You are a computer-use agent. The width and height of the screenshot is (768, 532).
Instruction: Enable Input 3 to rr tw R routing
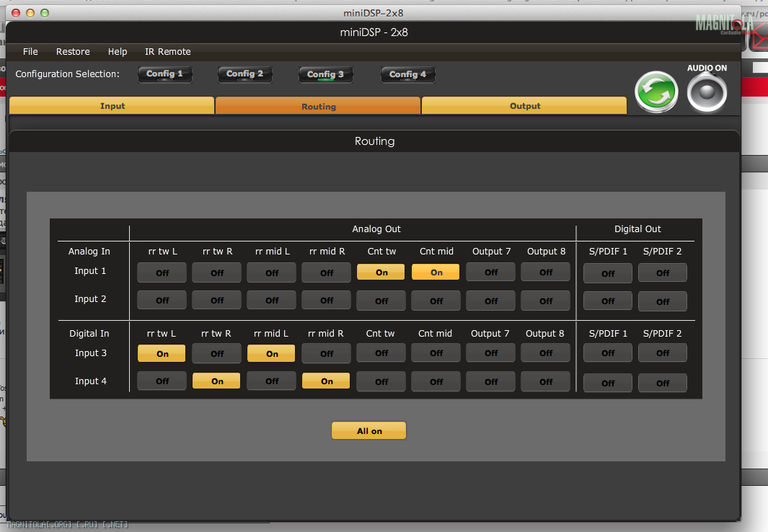217,353
